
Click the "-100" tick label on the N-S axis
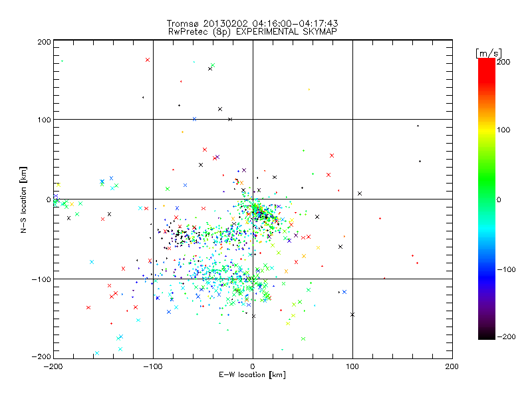pyautogui.click(x=41, y=279)
